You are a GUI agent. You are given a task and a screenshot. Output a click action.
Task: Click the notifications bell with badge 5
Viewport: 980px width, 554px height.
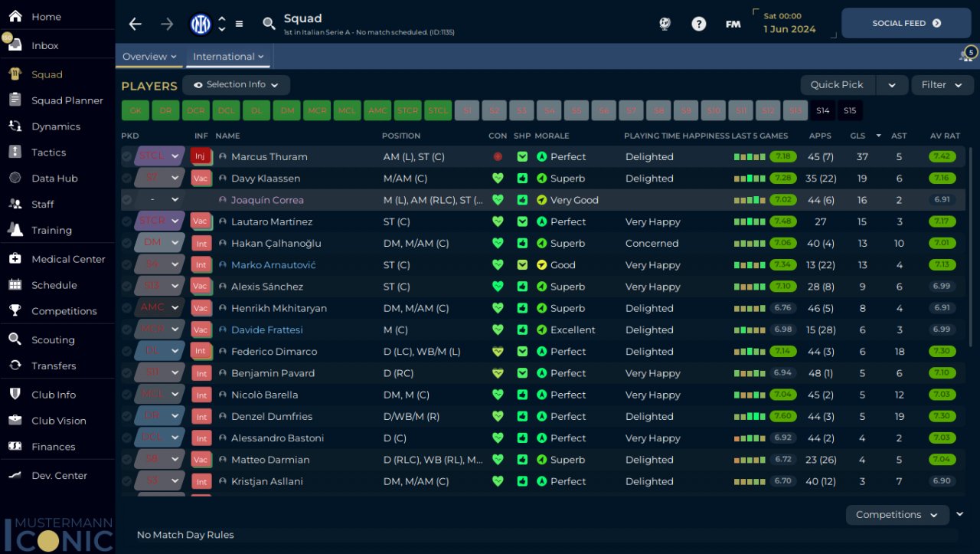pos(966,56)
